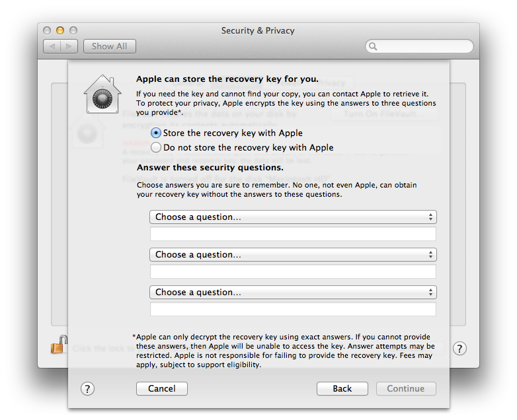Click the second security answer field
This screenshot has width=517, height=420.
293,272
